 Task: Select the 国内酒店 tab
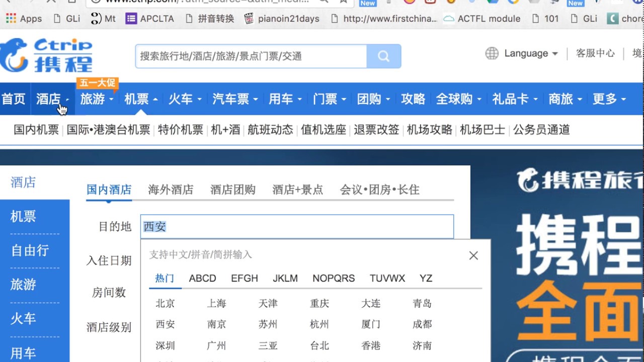tap(109, 190)
